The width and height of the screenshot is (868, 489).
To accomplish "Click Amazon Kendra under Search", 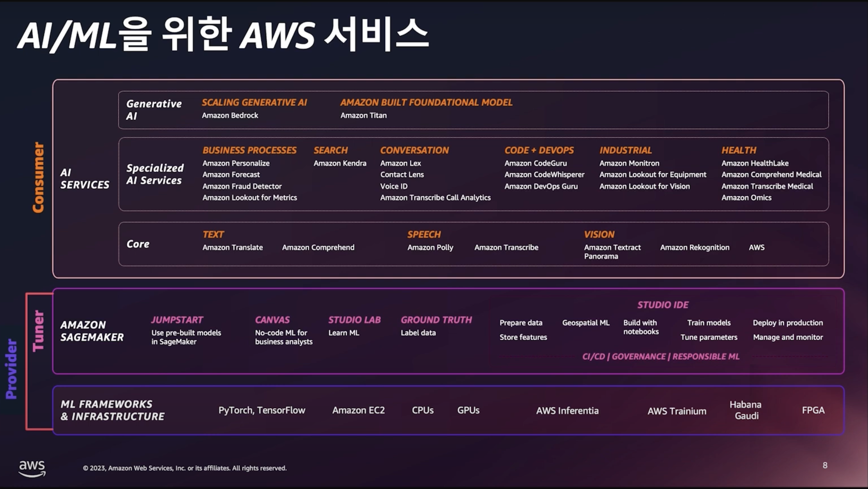I will click(x=340, y=163).
